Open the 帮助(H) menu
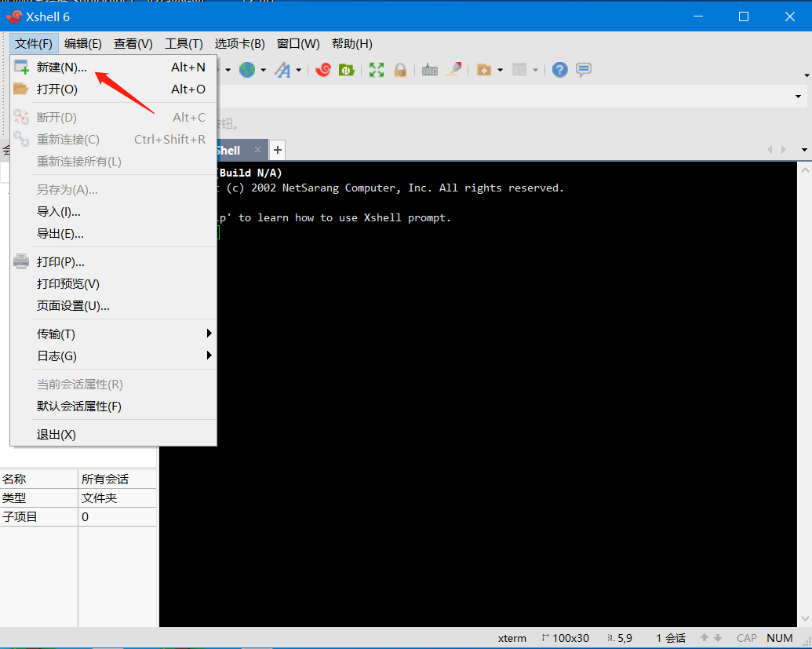 pyautogui.click(x=352, y=43)
